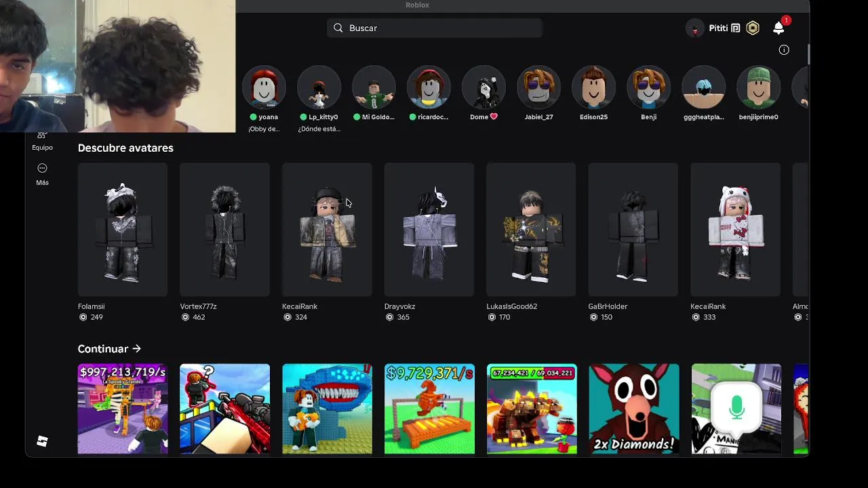
Task: Open the LukasIsGood62 avatar card
Action: coord(531,229)
